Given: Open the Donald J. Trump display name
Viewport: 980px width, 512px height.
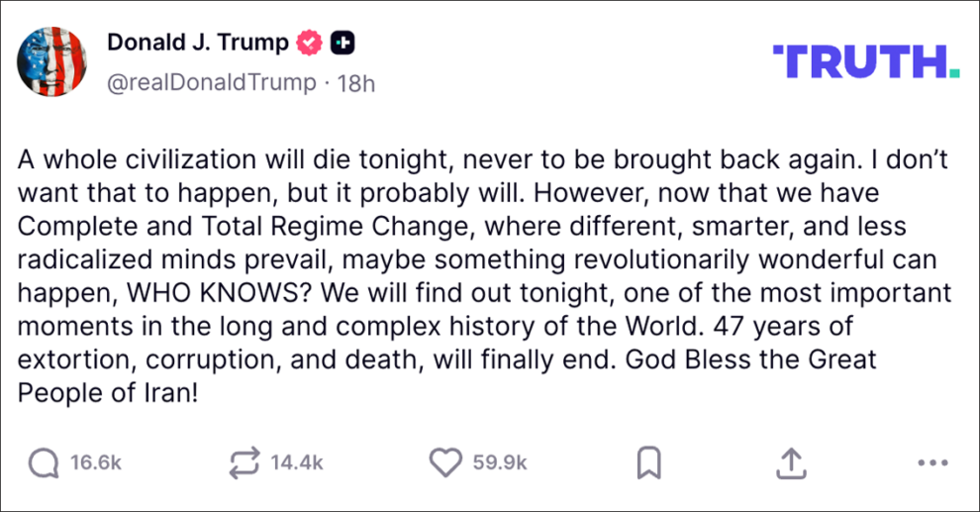Looking at the screenshot, I should 198,43.
